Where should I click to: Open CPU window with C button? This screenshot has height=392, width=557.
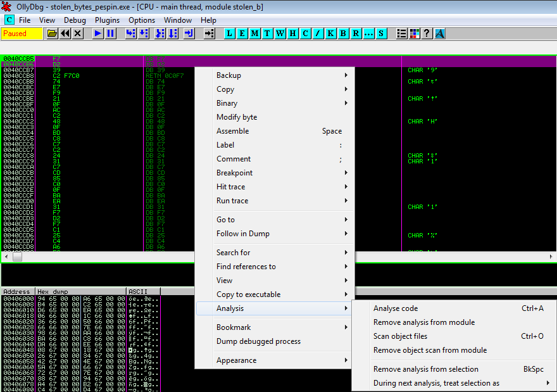tap(305, 34)
